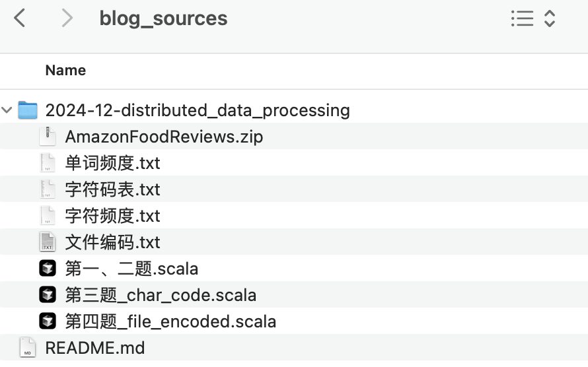Select the AmazonFoodReviews.zip archive icon
This screenshot has height=367, width=588.
(48, 137)
